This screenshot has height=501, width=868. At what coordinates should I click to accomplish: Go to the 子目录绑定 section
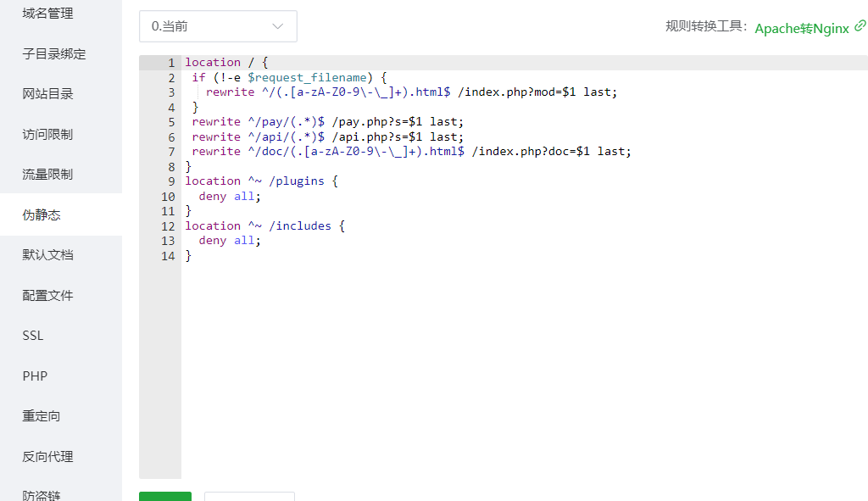pos(54,53)
